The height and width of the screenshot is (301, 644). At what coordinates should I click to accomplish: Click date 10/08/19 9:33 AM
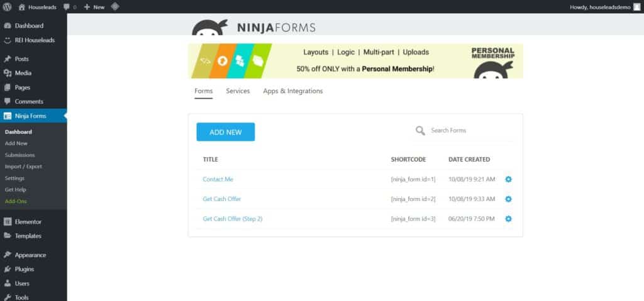(472, 199)
